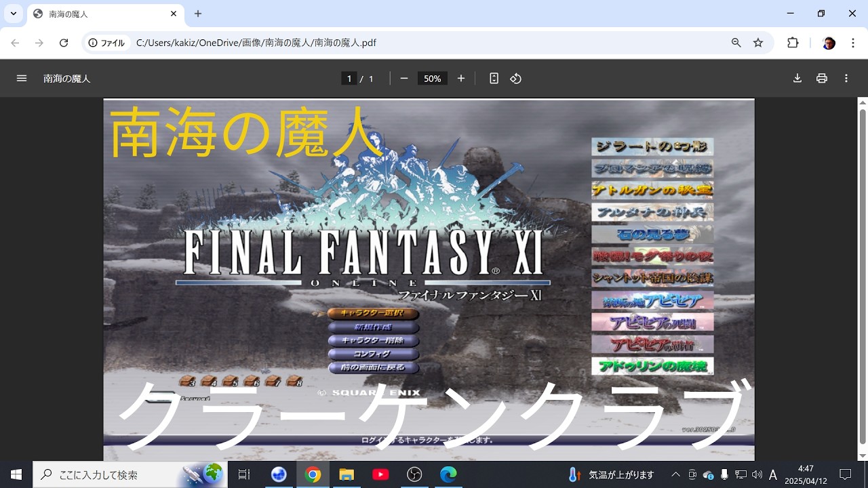
Task: Zoom out with the minus button
Action: 404,79
